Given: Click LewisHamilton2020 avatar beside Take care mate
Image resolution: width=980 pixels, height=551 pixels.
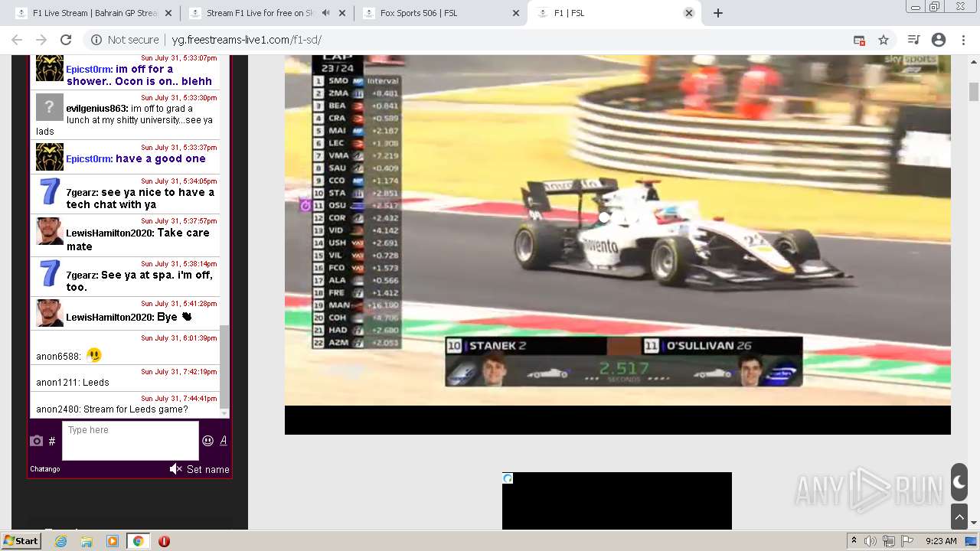Looking at the screenshot, I should [x=50, y=232].
